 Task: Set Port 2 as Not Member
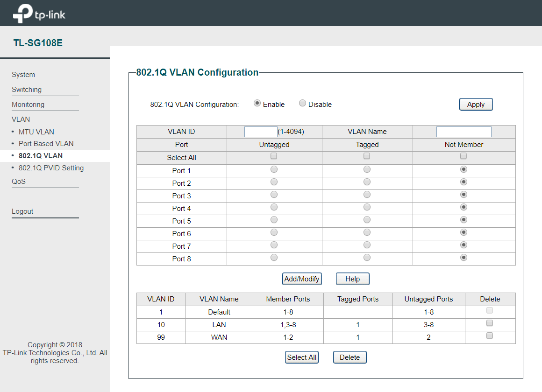coord(464,182)
